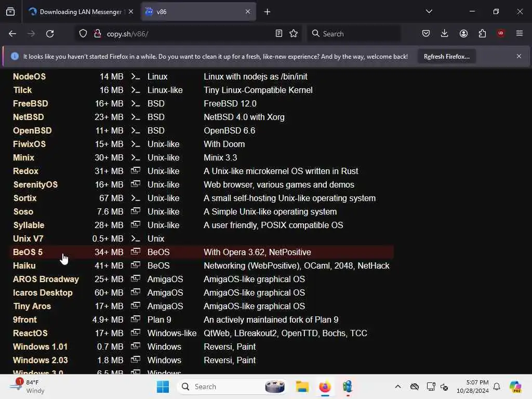Show hidden system tray icons
532x399 pixels.
click(398, 387)
